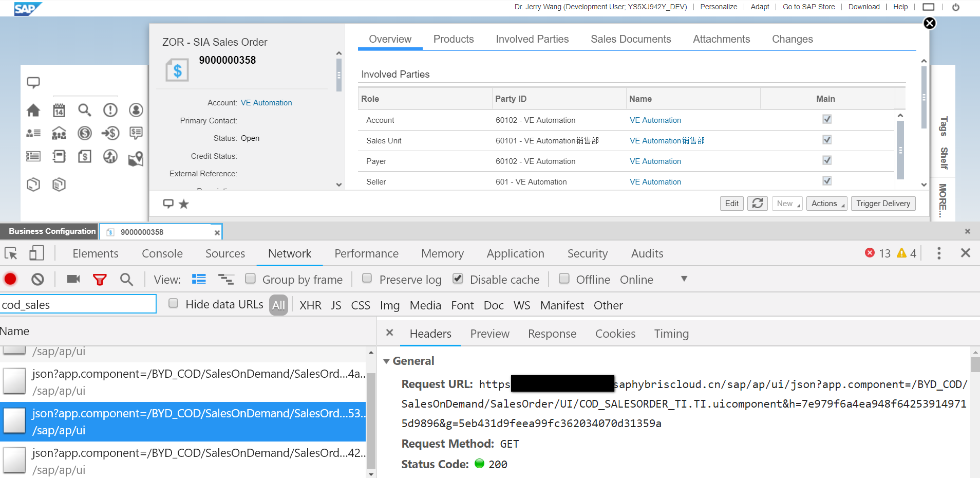Viewport: 980px width, 478px height.
Task: Enable the Preserve log checkbox
Action: (x=367, y=279)
